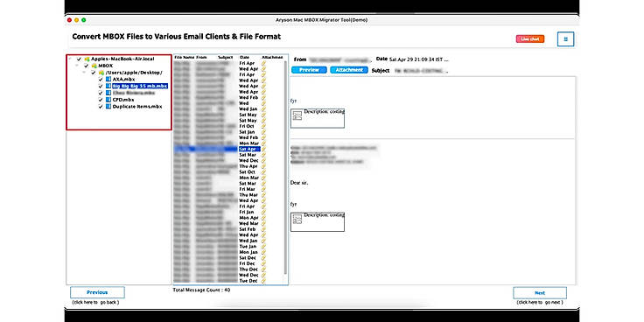
Task: Click the Fri Oct date cell
Action: [247, 126]
